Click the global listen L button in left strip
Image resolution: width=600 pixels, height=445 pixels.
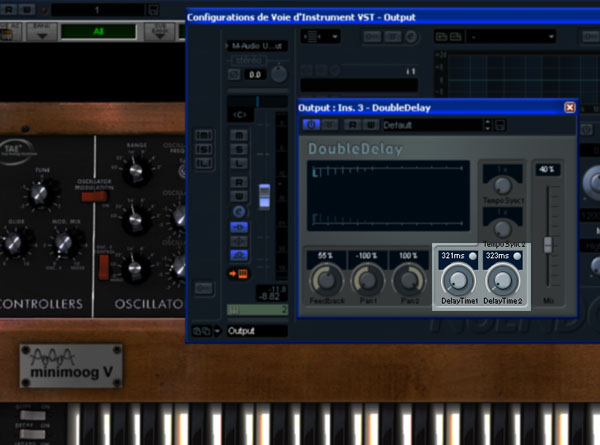[x=204, y=163]
